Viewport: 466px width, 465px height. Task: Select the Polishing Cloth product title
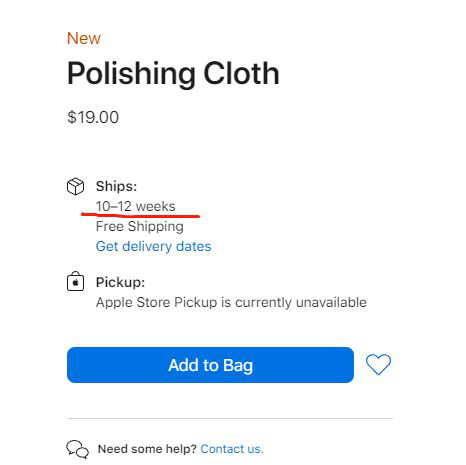[x=173, y=74]
